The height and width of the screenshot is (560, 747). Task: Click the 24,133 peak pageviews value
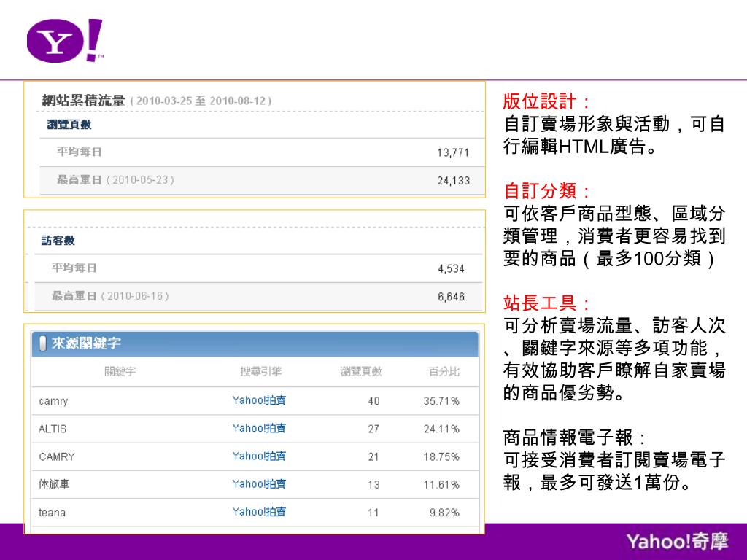(454, 181)
